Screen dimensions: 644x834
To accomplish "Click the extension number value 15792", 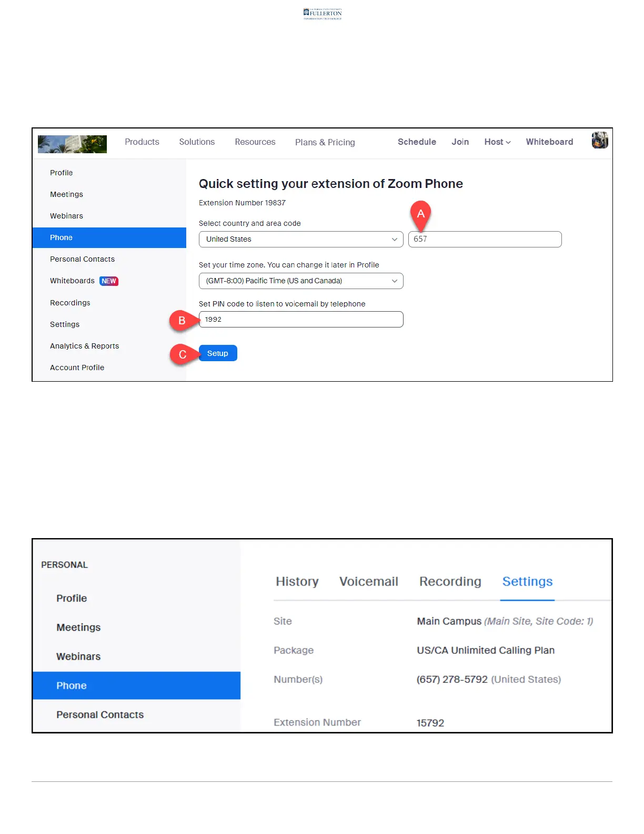I will tap(430, 723).
